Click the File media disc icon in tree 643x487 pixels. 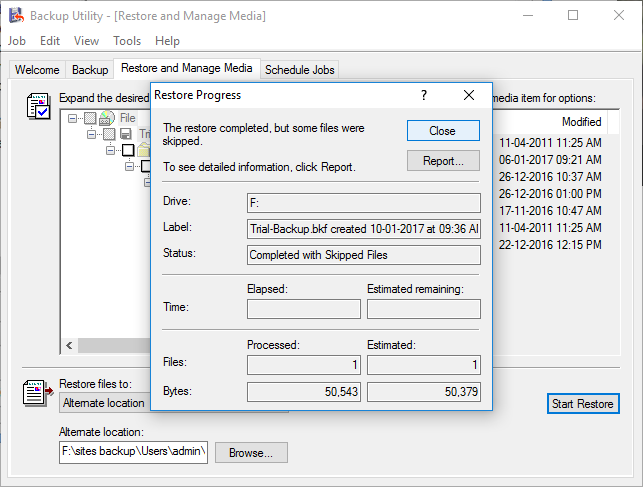click(x=107, y=118)
